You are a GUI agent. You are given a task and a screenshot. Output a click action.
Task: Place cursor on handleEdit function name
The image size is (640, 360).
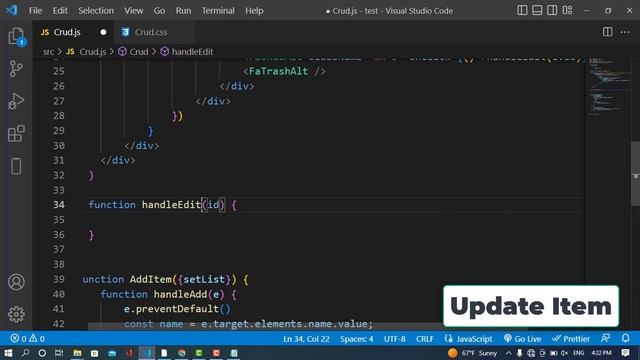pos(171,204)
